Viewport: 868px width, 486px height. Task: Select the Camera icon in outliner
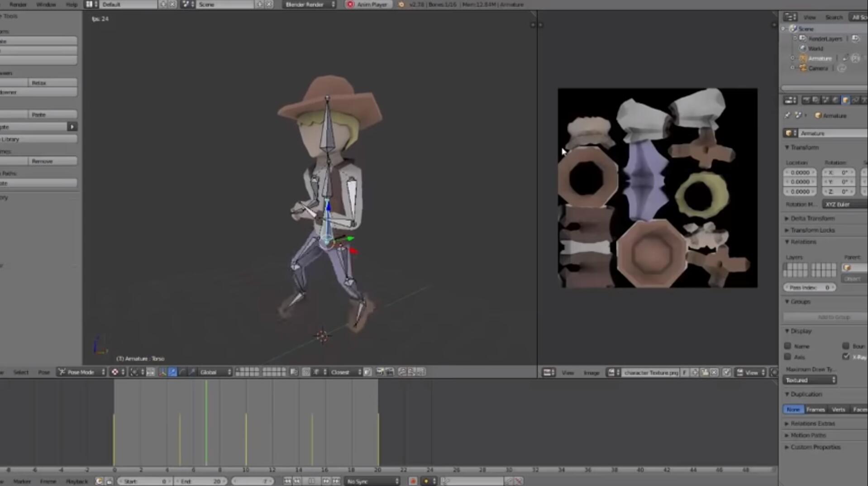coord(803,68)
